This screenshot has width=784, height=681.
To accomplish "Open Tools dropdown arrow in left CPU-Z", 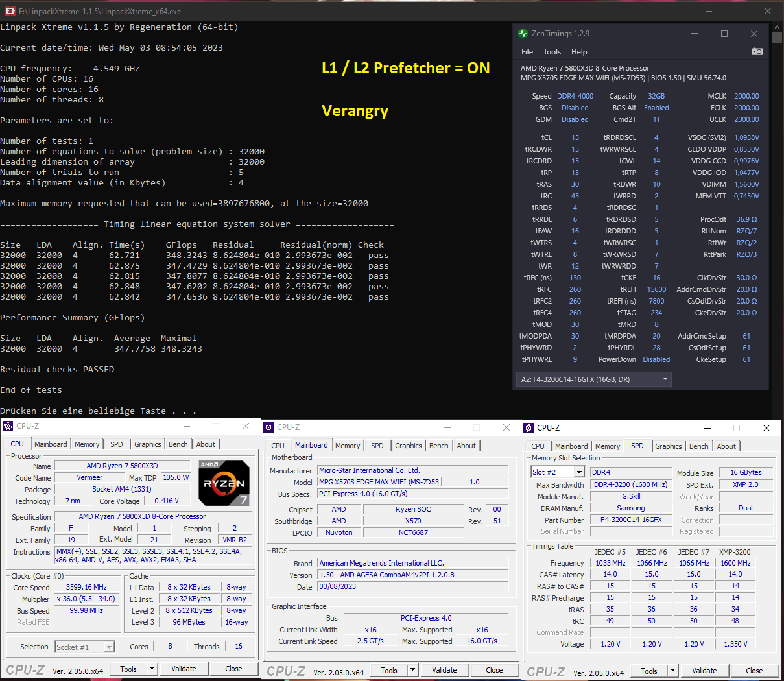I will 152,669.
